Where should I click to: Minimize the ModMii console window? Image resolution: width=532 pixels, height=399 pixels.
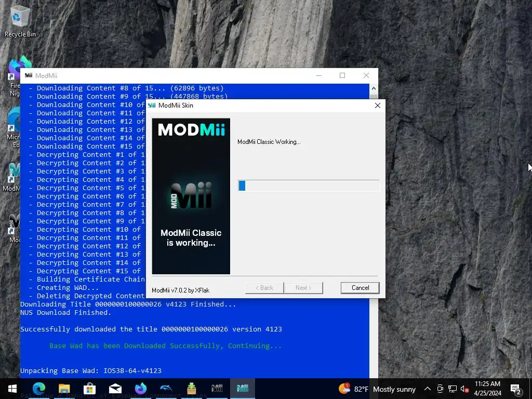click(x=319, y=75)
